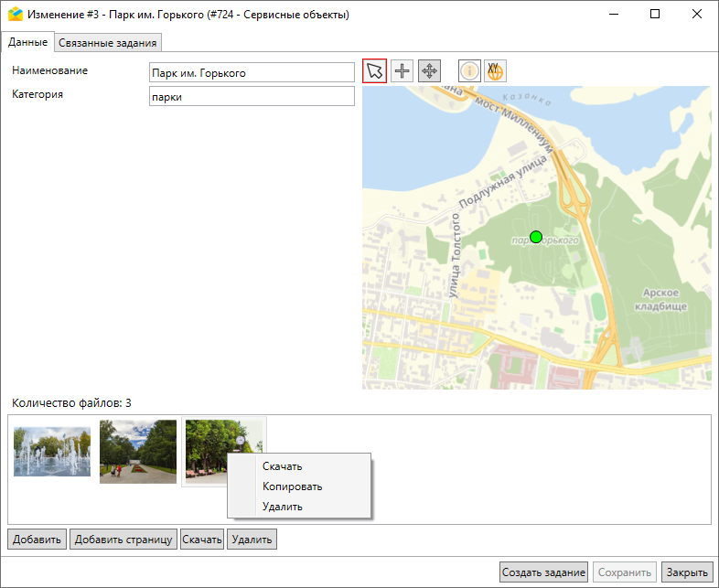Click into the Наименование text field

click(x=252, y=73)
